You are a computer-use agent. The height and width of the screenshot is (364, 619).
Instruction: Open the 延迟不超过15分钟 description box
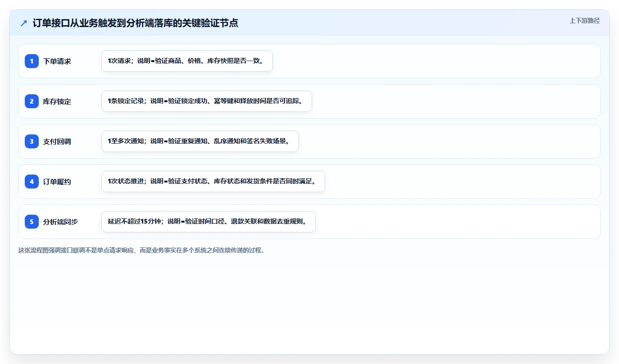pyautogui.click(x=208, y=222)
